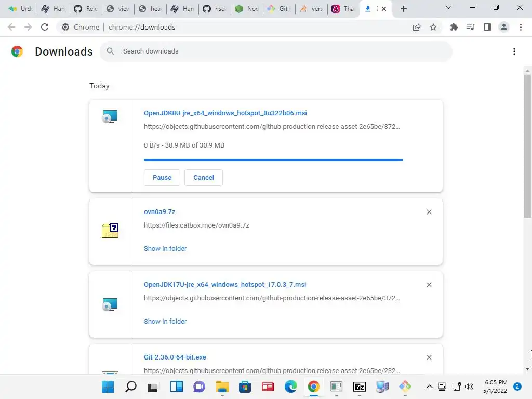
Task: Reload the downloads page
Action: point(45,27)
